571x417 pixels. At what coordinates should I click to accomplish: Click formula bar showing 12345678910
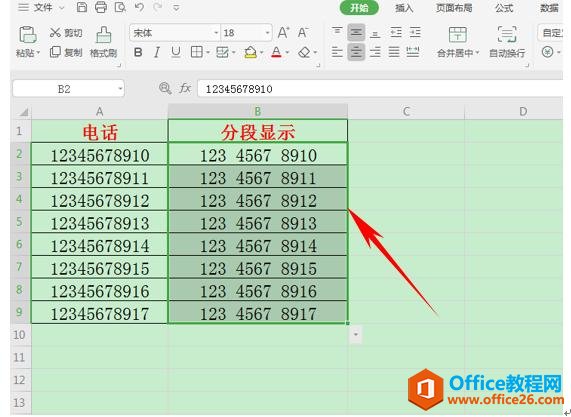[380, 89]
